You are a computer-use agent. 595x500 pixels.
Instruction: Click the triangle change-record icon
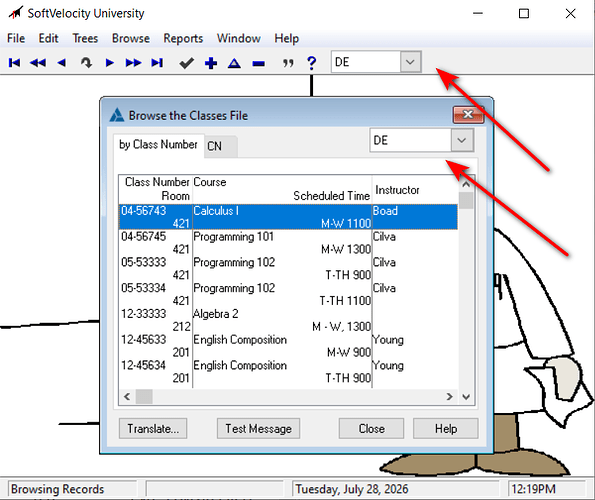235,63
